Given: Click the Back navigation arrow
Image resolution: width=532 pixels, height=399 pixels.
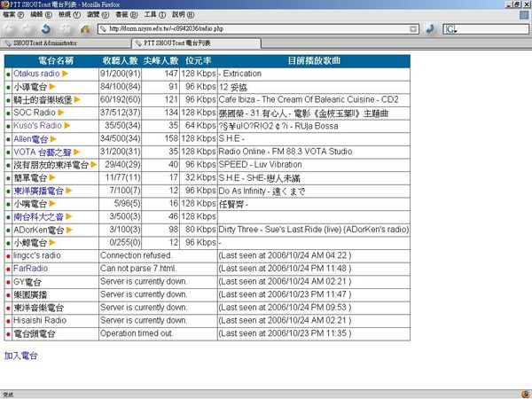Looking at the screenshot, I should click(9, 29).
